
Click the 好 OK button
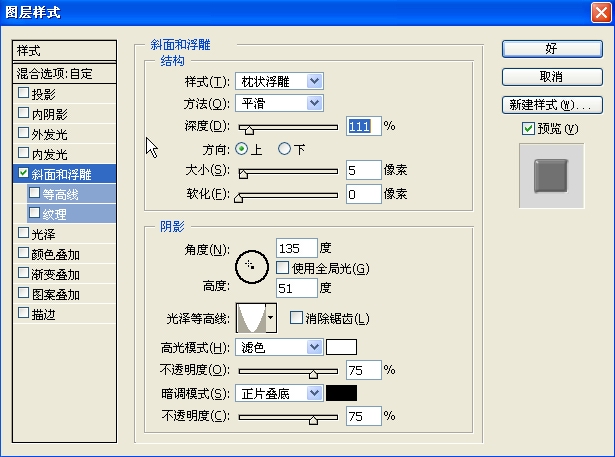tap(552, 49)
